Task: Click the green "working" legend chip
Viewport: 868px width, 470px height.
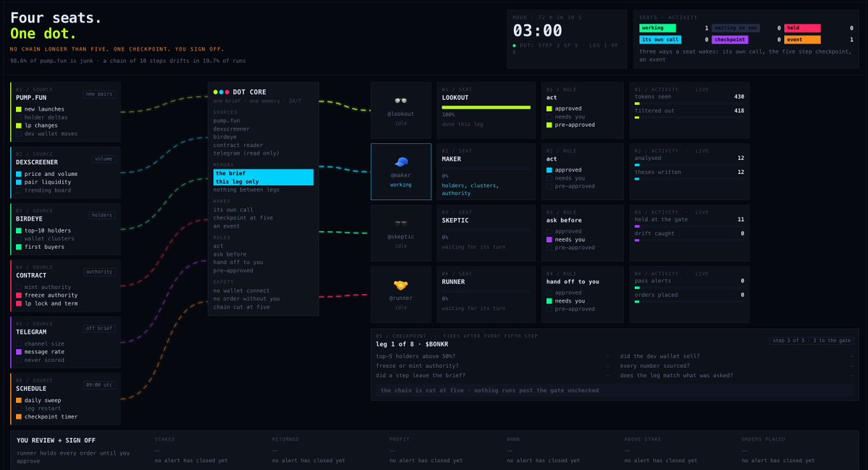Action: pyautogui.click(x=657, y=28)
